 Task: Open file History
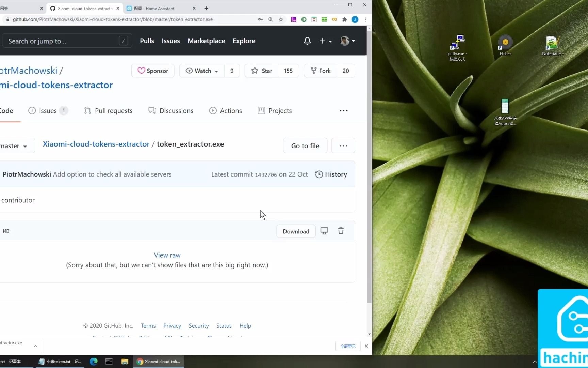pyautogui.click(x=331, y=174)
